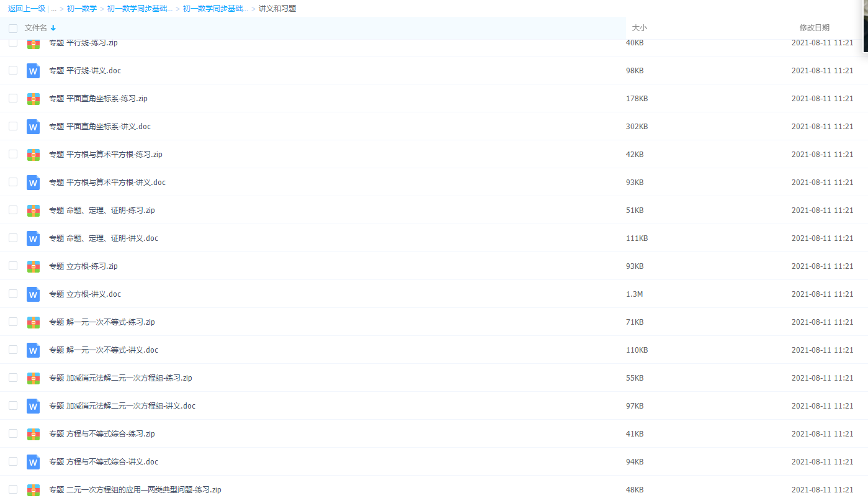Click the Word icon for 立方根-讲义.doc
The width and height of the screenshot is (868, 498).
tap(34, 294)
